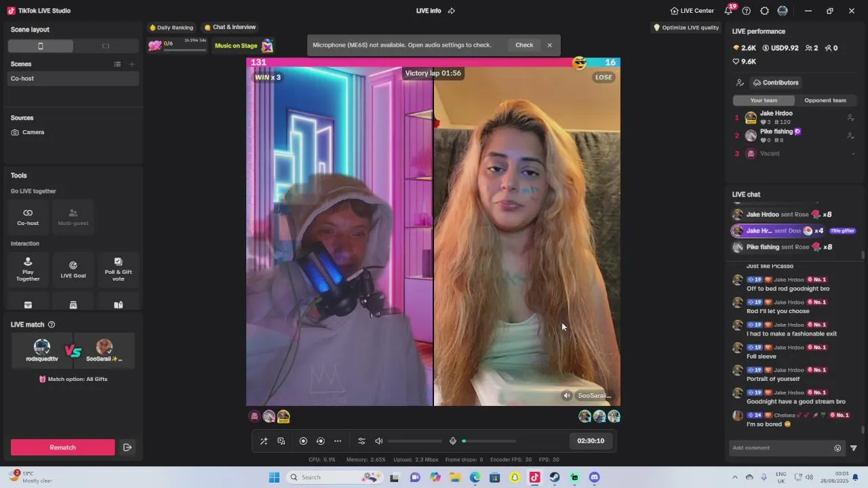Switch to Your team tab
Screen dimensions: 868x488
click(764, 100)
